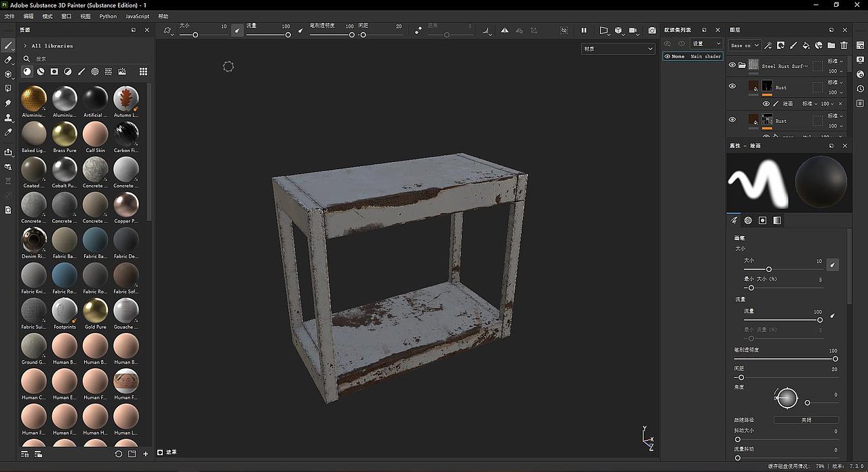Click the brush size slider in properties panel
868x472 pixels.
(x=783, y=269)
